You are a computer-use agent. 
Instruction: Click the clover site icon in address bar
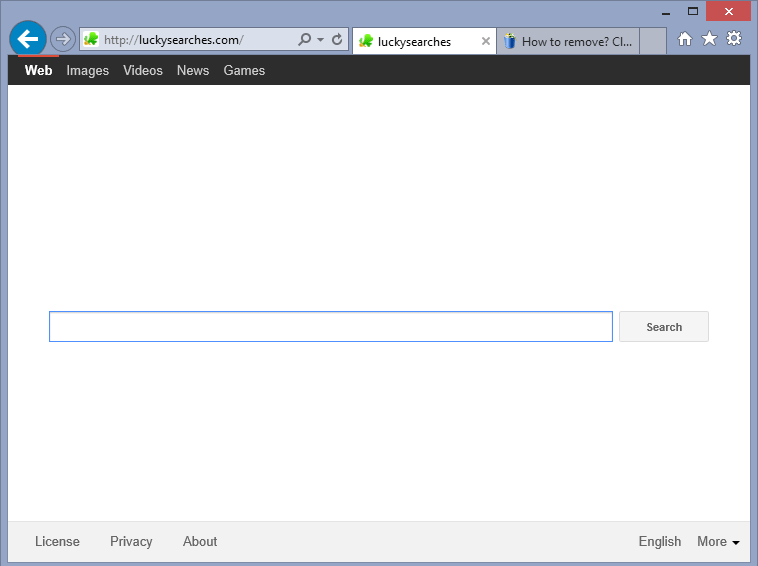91,39
